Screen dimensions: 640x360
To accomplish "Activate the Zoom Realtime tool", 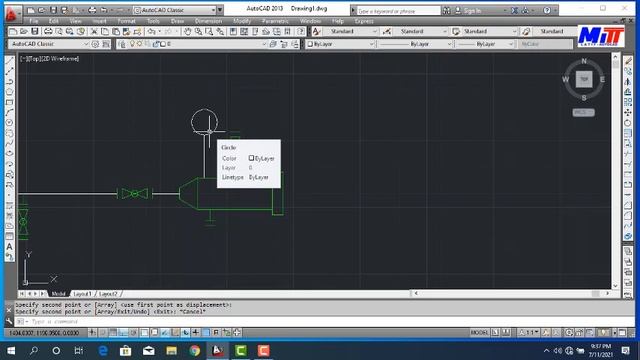I will (198, 31).
